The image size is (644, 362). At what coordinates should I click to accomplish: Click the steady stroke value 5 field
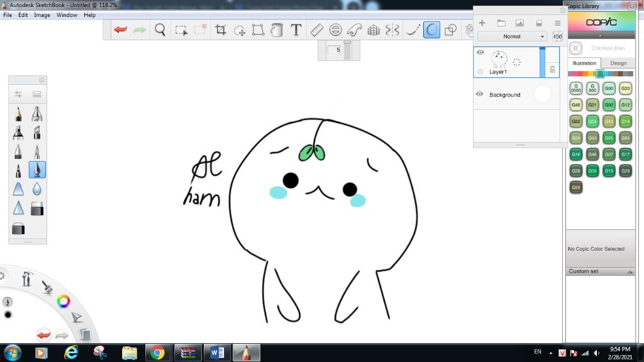tap(335, 50)
